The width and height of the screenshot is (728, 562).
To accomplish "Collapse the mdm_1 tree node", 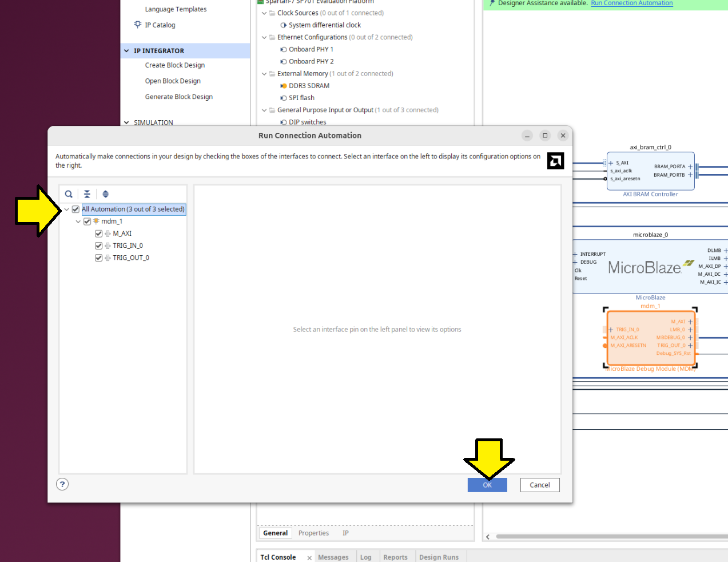I will pyautogui.click(x=78, y=221).
